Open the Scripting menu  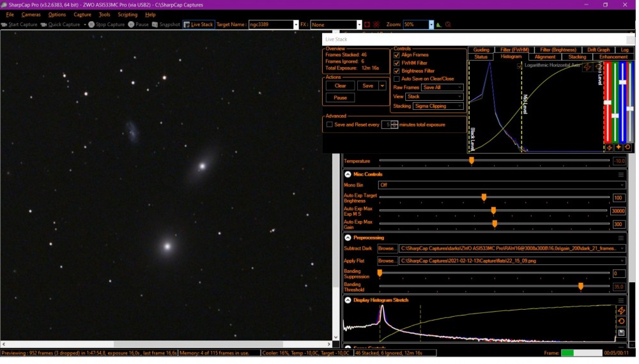[x=128, y=15]
